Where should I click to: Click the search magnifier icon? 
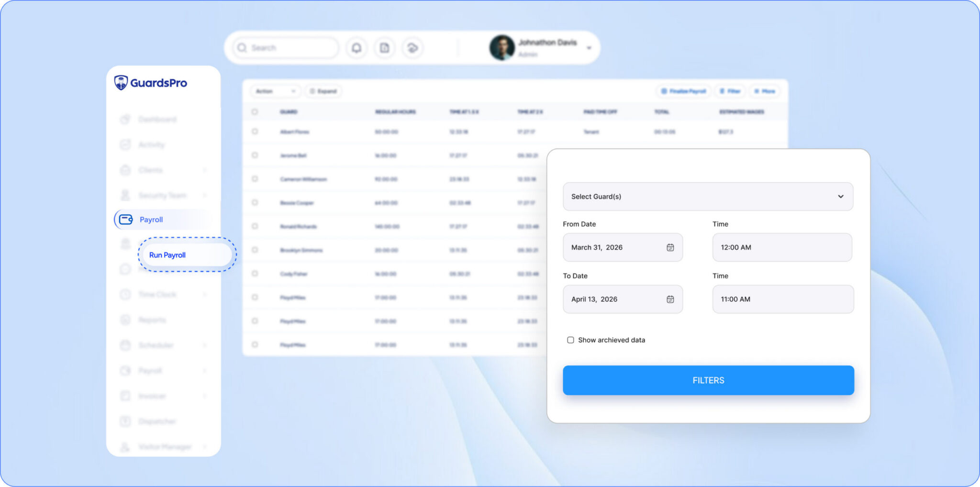[242, 48]
